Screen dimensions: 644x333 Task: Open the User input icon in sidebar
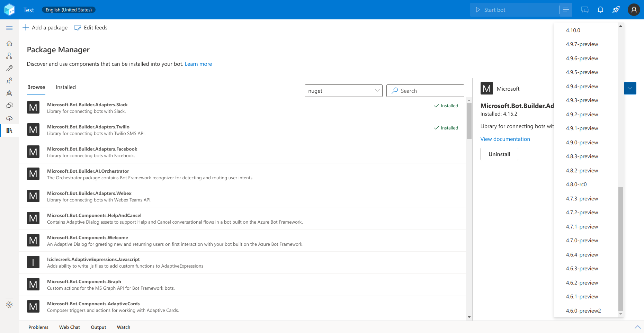pos(9,81)
